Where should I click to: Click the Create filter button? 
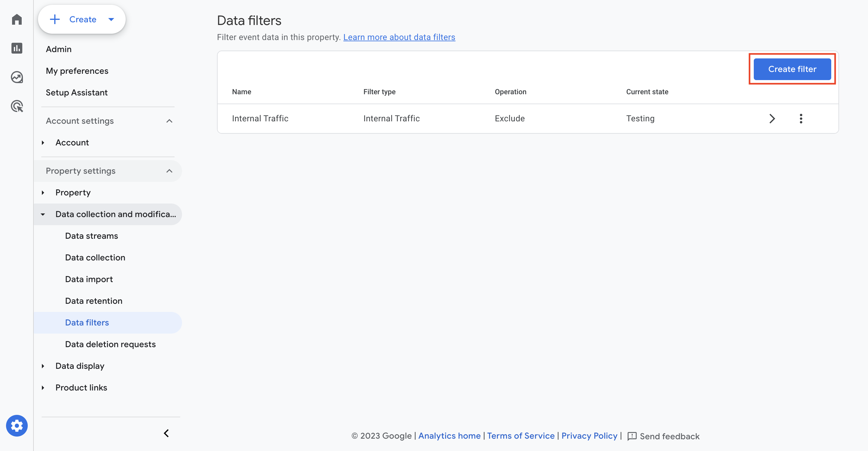(792, 69)
